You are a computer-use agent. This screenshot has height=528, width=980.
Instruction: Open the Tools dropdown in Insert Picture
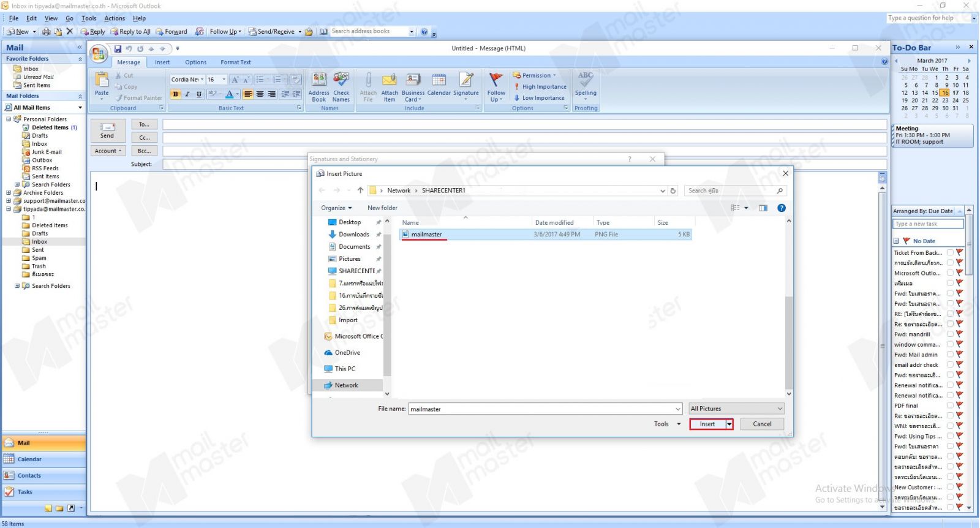(667, 424)
